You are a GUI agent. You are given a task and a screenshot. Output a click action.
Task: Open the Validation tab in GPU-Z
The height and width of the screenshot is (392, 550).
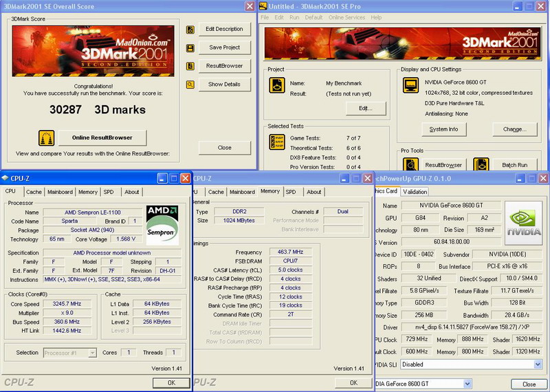pyautogui.click(x=415, y=192)
